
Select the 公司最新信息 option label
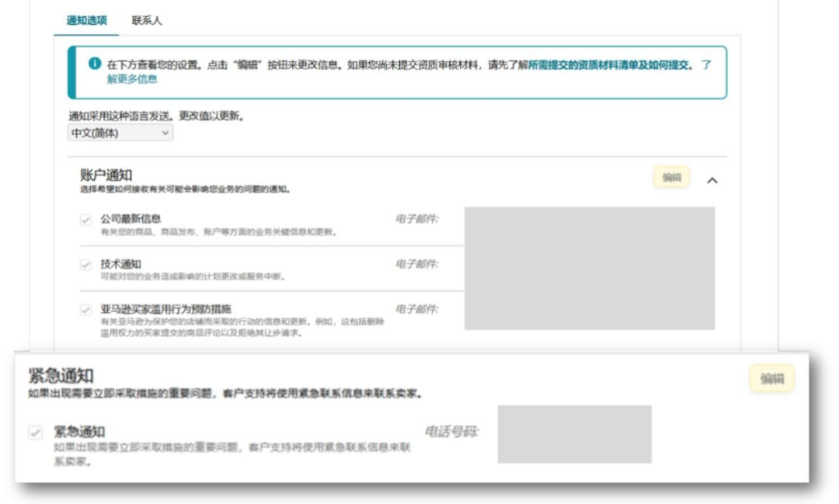pyautogui.click(x=131, y=219)
